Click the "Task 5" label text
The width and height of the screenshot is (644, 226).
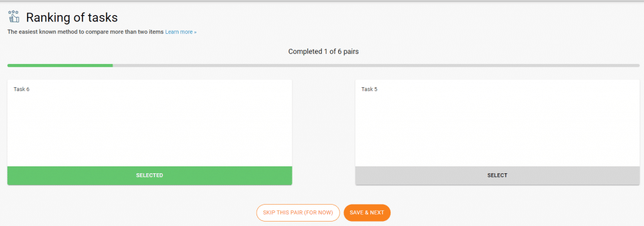pos(369,89)
